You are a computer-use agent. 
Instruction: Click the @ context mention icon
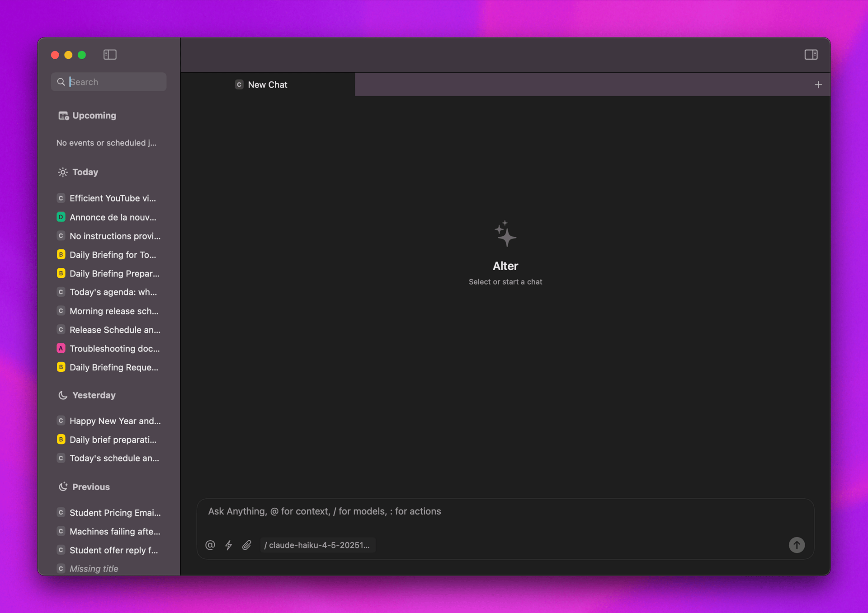click(x=210, y=545)
